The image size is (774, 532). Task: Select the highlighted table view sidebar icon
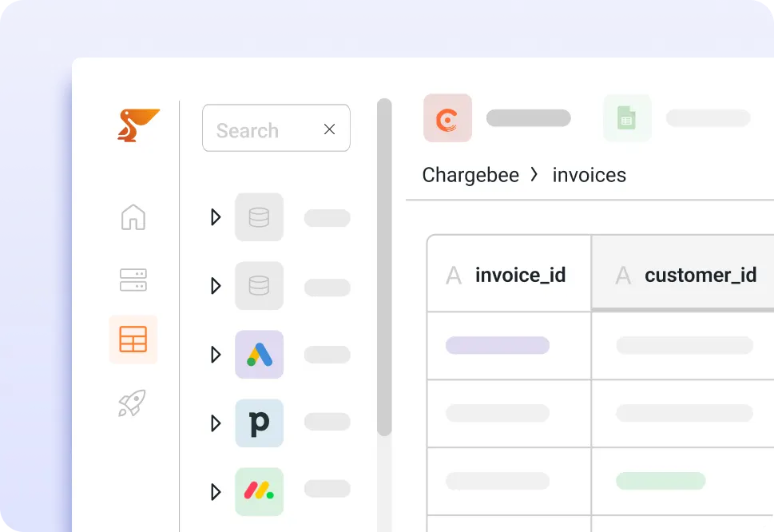click(133, 339)
